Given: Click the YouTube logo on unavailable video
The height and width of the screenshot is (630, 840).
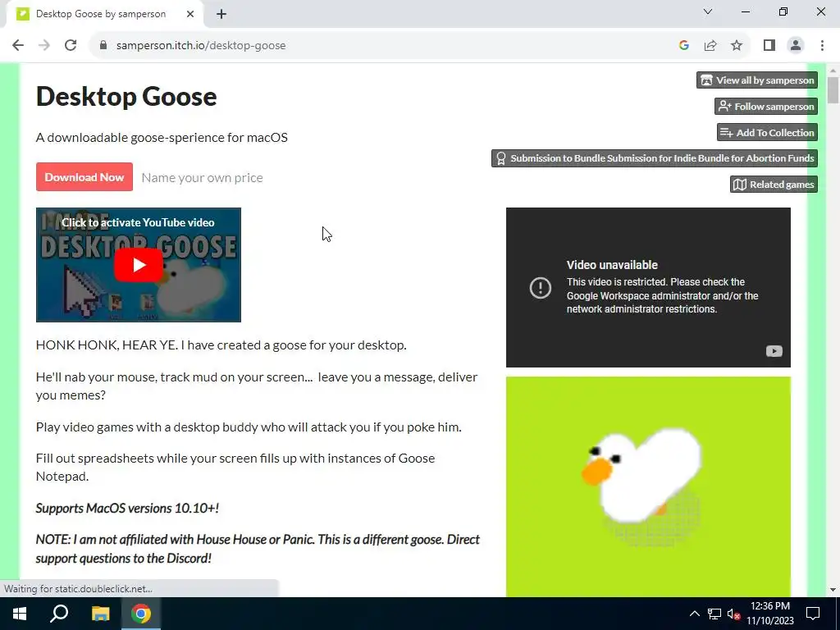Looking at the screenshot, I should [774, 351].
